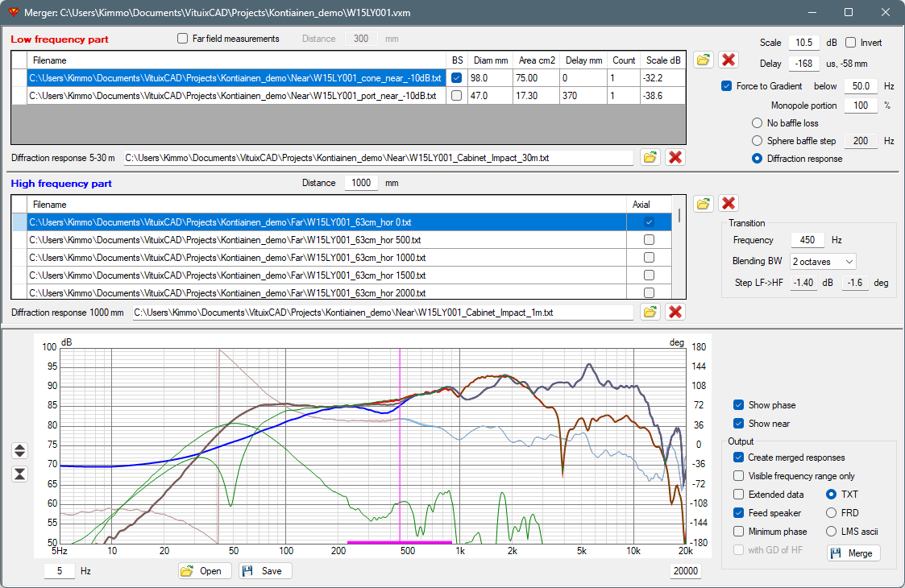Click the VituixCAD app icon in title bar
This screenshot has width=905, height=588.
pyautogui.click(x=12, y=12)
